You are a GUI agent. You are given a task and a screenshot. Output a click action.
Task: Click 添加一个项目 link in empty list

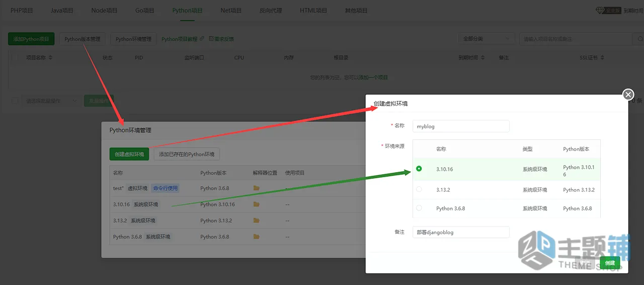[373, 78]
